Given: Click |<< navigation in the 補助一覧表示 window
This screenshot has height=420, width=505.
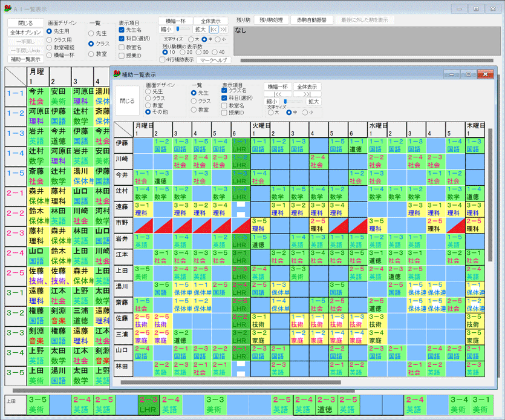Looking at the screenshot, I should [x=278, y=94].
